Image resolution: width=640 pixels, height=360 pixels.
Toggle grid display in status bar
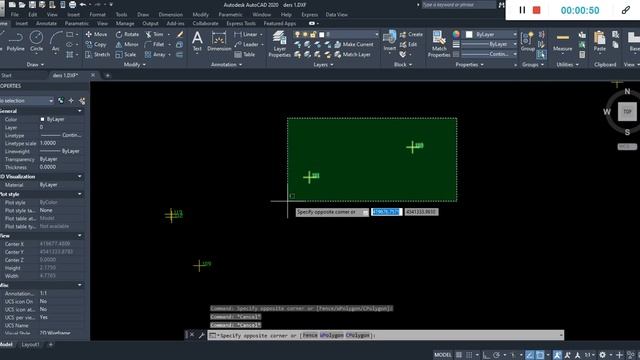tap(459, 355)
